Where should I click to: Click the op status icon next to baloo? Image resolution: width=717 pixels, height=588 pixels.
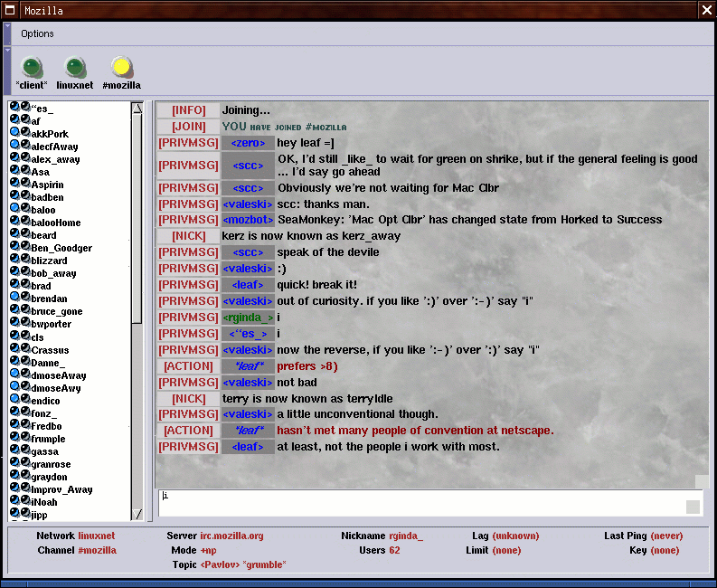click(x=14, y=208)
